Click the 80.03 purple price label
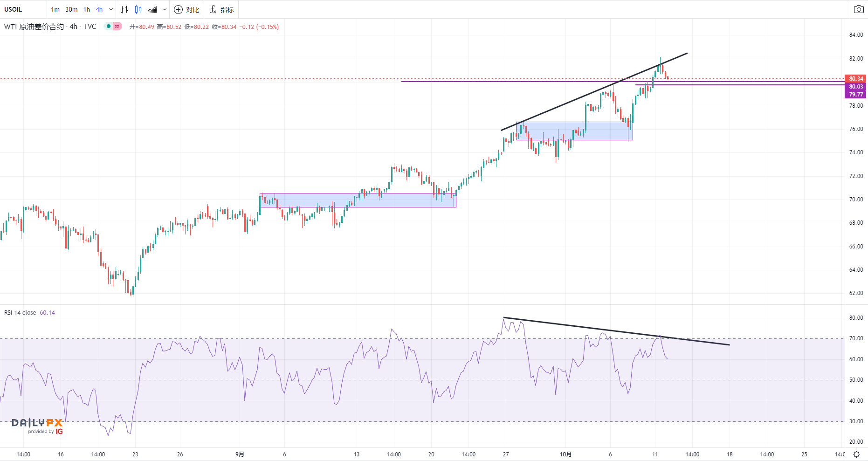Viewport: 868px width, 461px height. (856, 87)
